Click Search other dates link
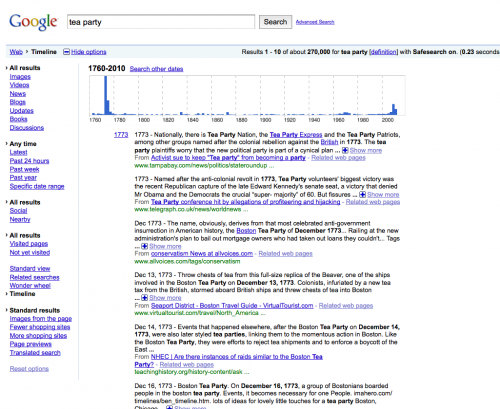Screen dimensions: 500x409 pos(156,69)
